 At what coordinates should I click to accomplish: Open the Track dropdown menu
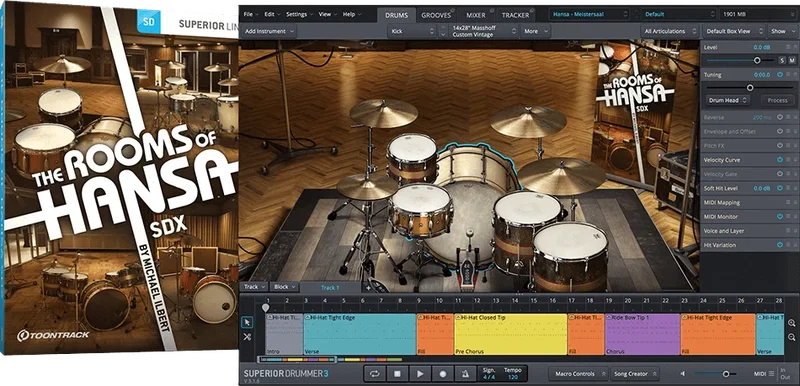tap(254, 287)
